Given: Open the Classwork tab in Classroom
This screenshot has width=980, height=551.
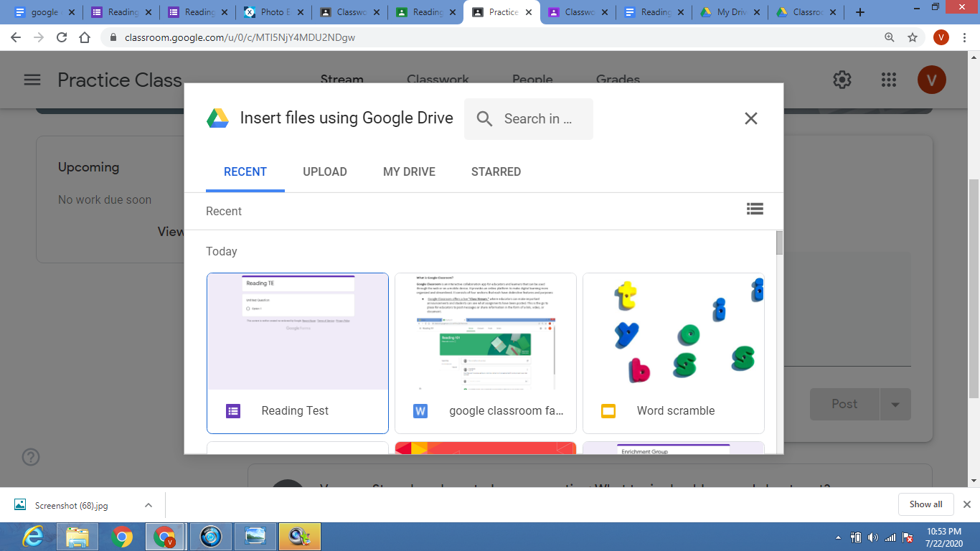Looking at the screenshot, I should [438, 80].
